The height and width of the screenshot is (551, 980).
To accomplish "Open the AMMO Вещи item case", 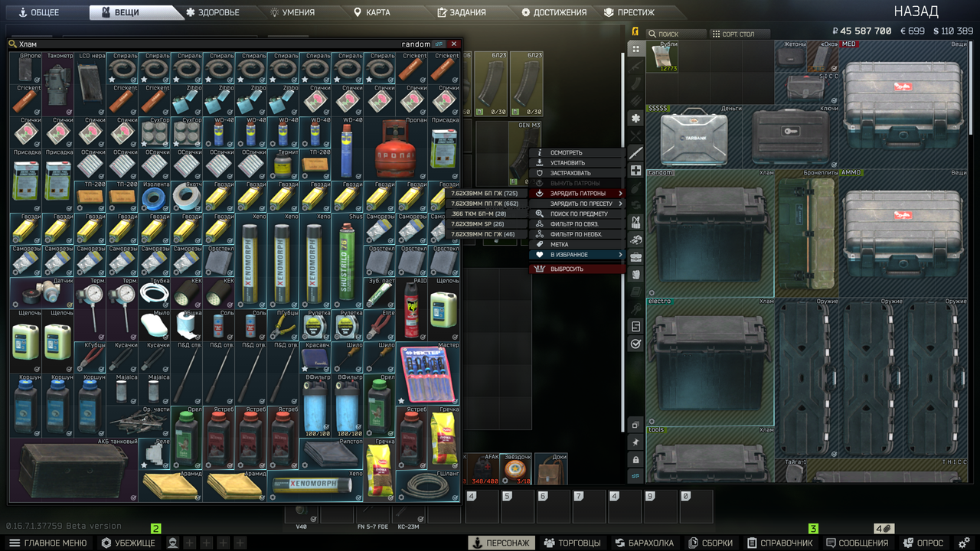I will (x=903, y=233).
